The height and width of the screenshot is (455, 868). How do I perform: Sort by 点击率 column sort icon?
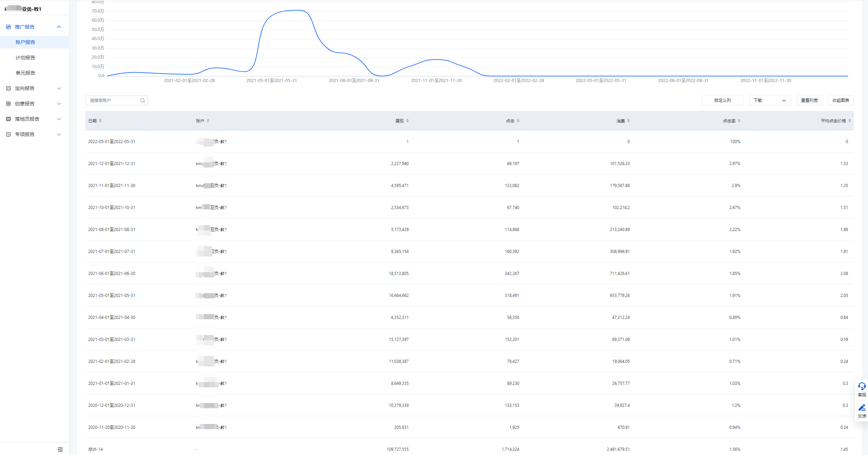tap(739, 121)
